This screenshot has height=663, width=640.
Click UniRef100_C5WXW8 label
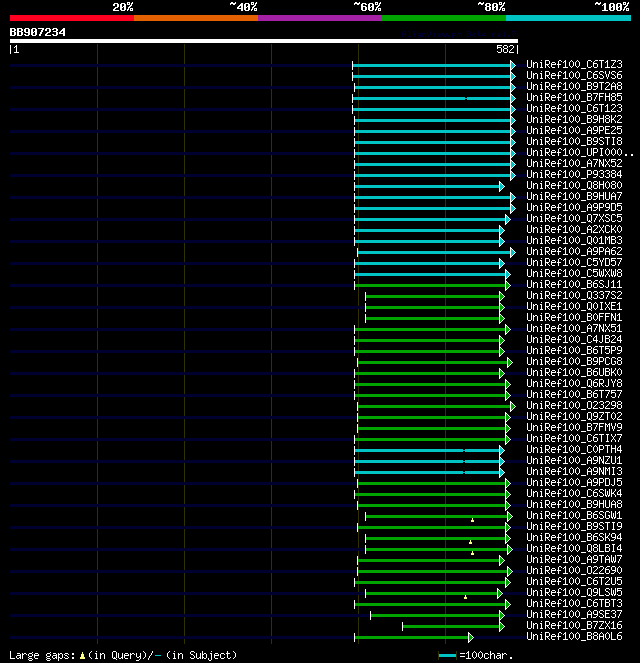coord(574,273)
